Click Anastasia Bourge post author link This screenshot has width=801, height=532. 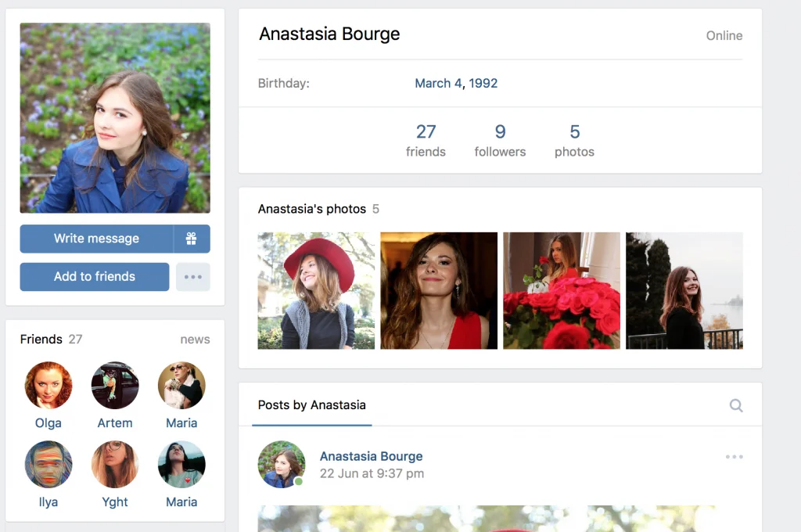[x=372, y=456]
